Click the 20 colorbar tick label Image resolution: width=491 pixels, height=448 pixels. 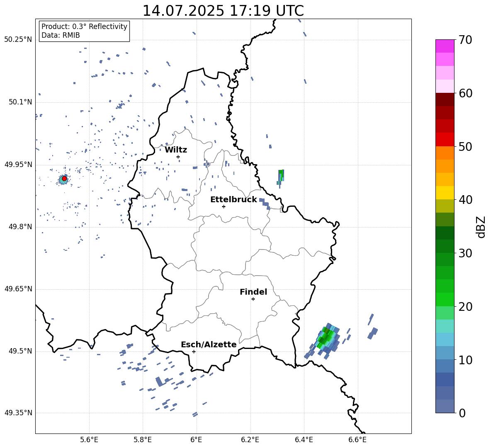[465, 307]
